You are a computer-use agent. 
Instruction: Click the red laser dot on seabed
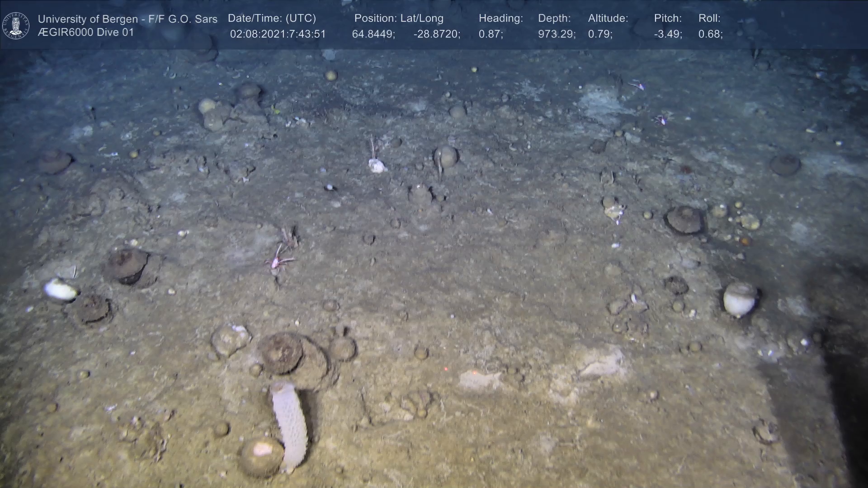coord(446,369)
